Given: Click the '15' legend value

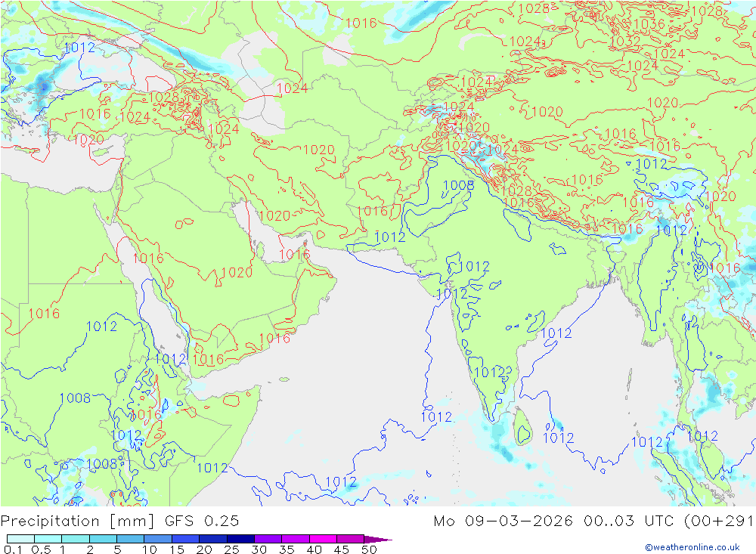Looking at the screenshot, I should pos(177,549).
